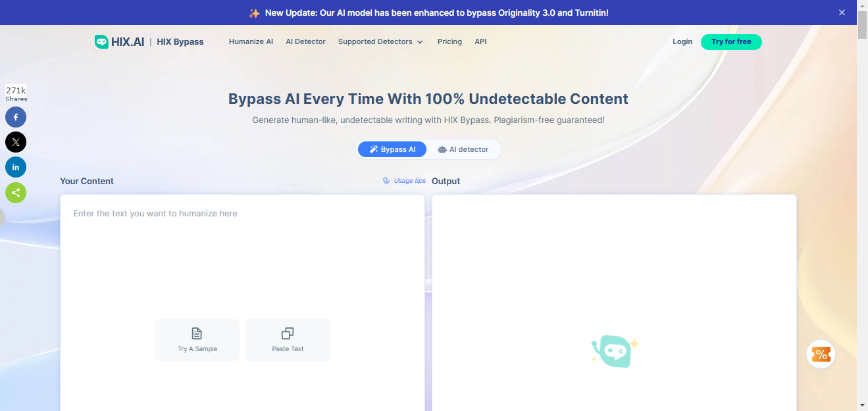
Task: Click the browser scroll-up arrow
Action: [862, 5]
